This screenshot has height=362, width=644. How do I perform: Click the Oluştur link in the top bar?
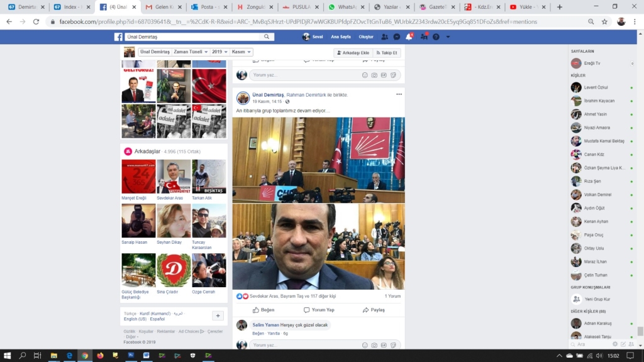click(x=366, y=37)
